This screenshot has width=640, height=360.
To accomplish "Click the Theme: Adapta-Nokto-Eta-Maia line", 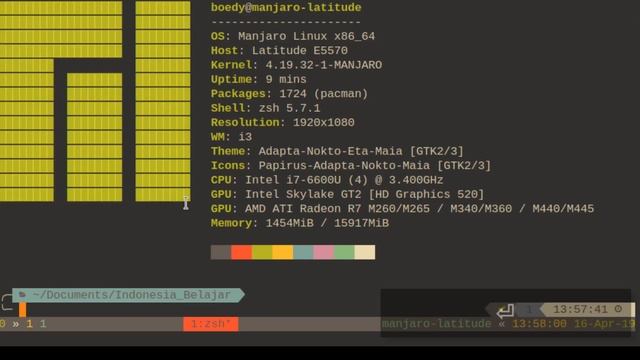I will 337,151.
